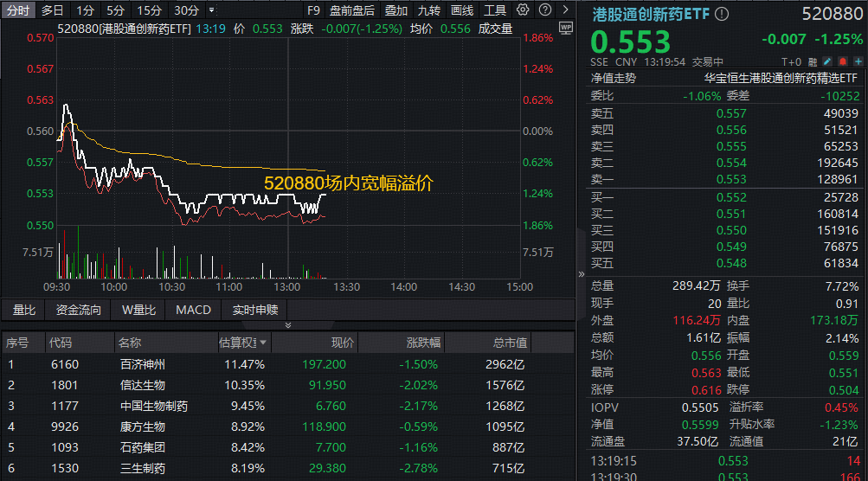Open the more time periods dropdown

213,10
